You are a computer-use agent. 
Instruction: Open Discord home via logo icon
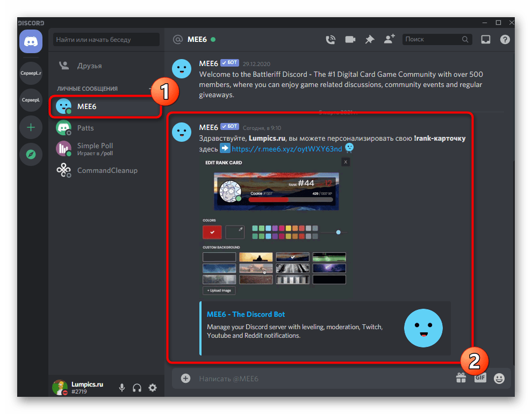(x=31, y=42)
